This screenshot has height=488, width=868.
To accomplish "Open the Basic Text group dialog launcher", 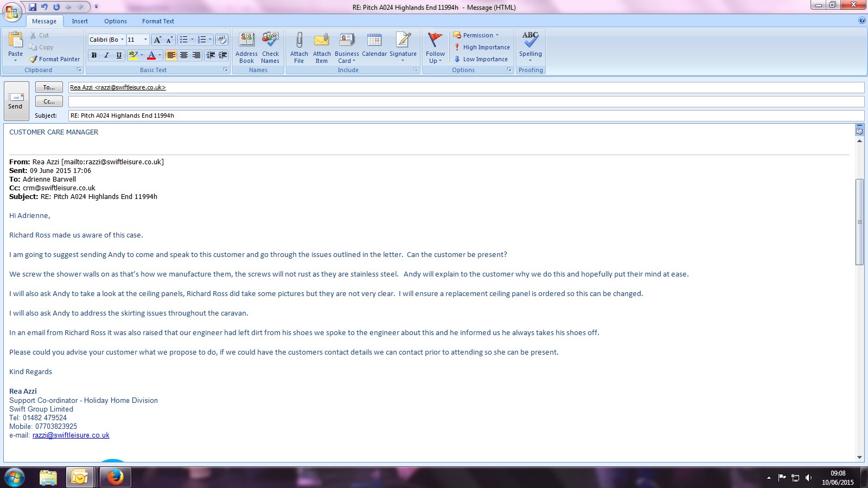I will [x=226, y=70].
